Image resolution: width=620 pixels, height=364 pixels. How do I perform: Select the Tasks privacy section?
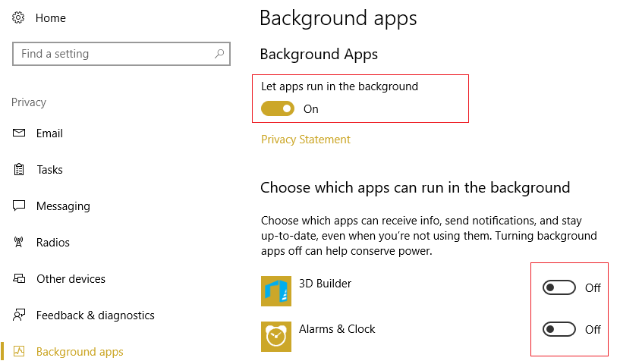point(49,170)
